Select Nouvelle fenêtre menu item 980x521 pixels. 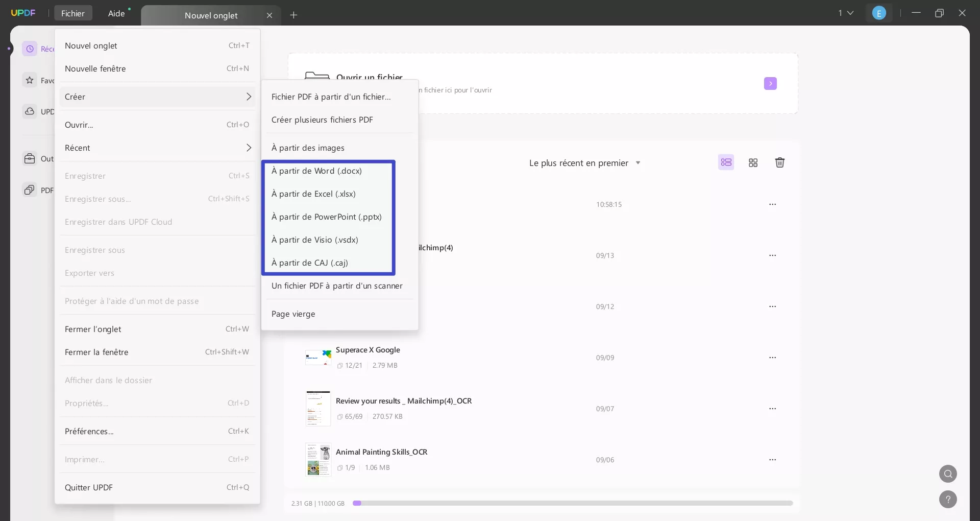(157, 68)
